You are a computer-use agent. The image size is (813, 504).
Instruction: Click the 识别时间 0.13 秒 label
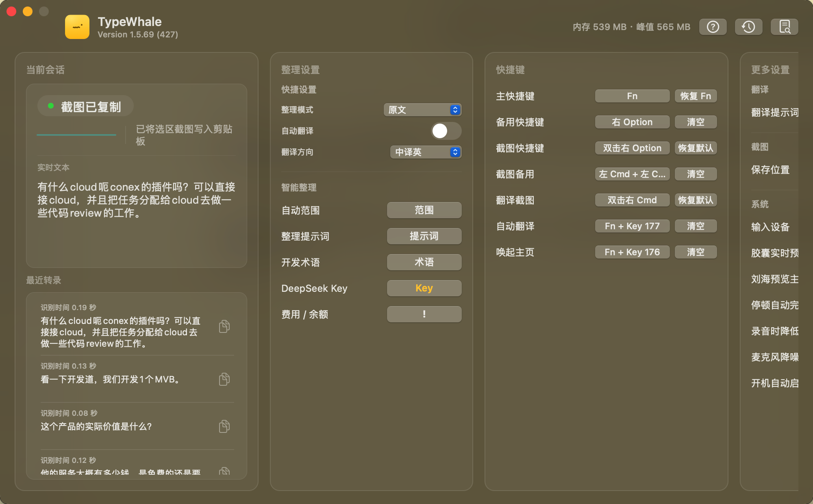(68, 366)
